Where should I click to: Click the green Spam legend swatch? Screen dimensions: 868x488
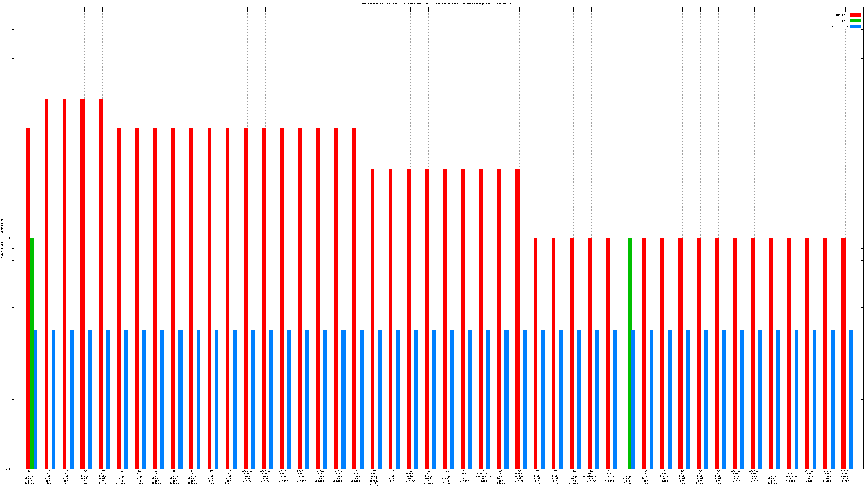pyautogui.click(x=855, y=21)
